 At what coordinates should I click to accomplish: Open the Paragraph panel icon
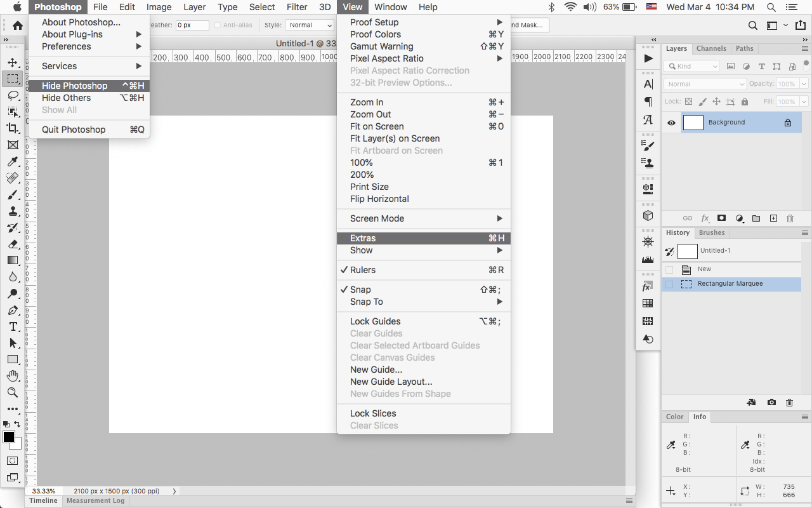pyautogui.click(x=648, y=102)
